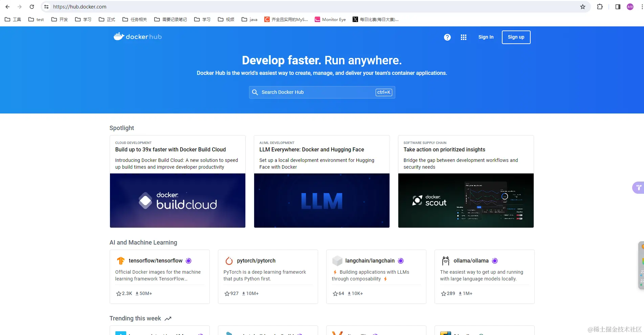The width and height of the screenshot is (644, 335).
Task: Click the SOFTWARE SUPPLY CHAIN category label
Action: point(425,143)
